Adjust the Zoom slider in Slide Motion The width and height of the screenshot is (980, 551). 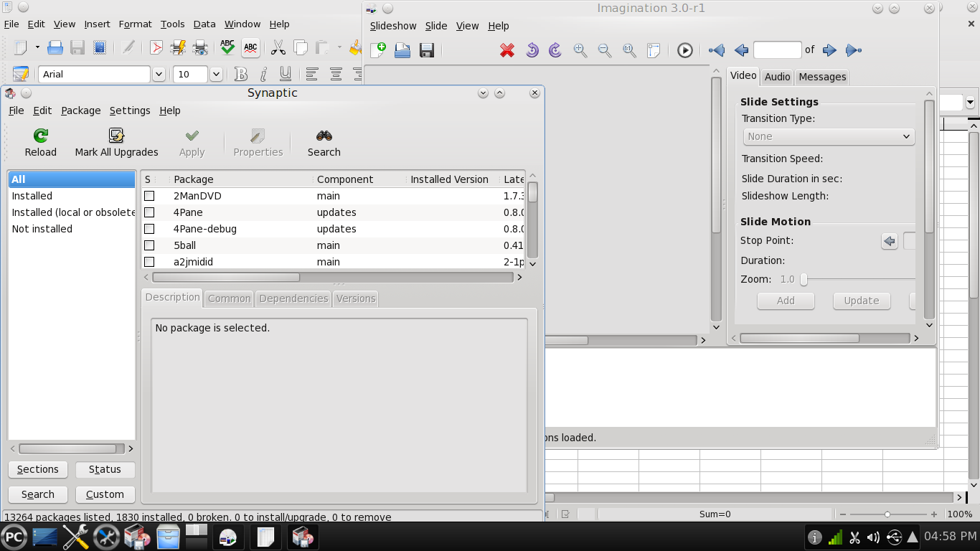804,279
